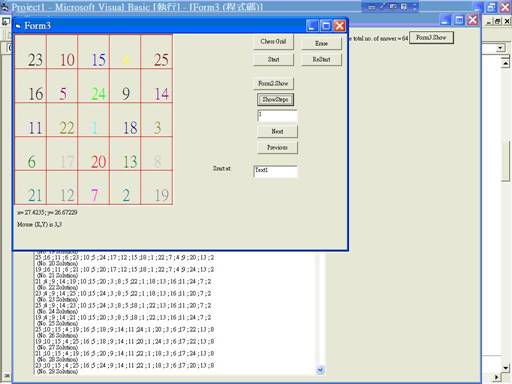Click the grid cell numbered 13
The height and width of the screenshot is (384, 512).
coord(125,154)
